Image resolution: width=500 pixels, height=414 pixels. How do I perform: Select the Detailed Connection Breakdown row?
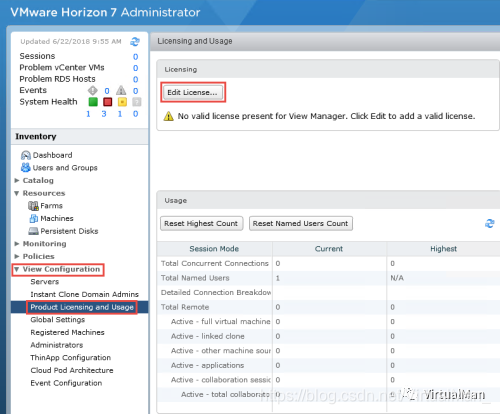click(x=328, y=292)
